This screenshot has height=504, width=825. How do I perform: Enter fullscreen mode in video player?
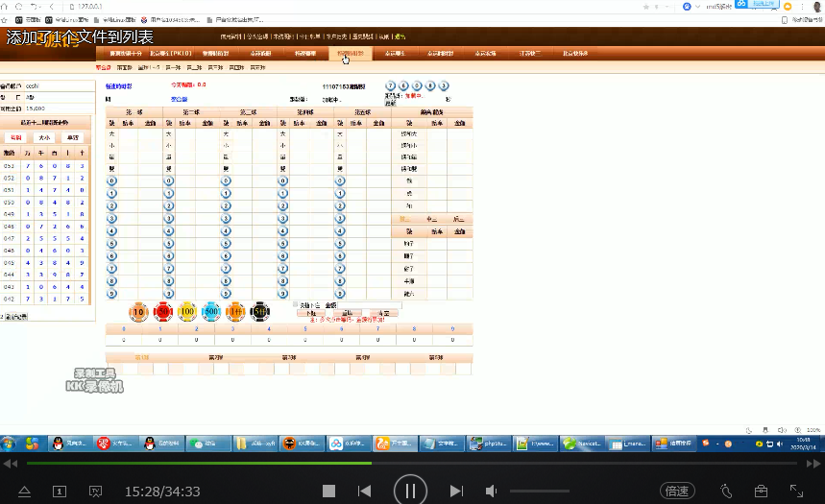tap(796, 491)
